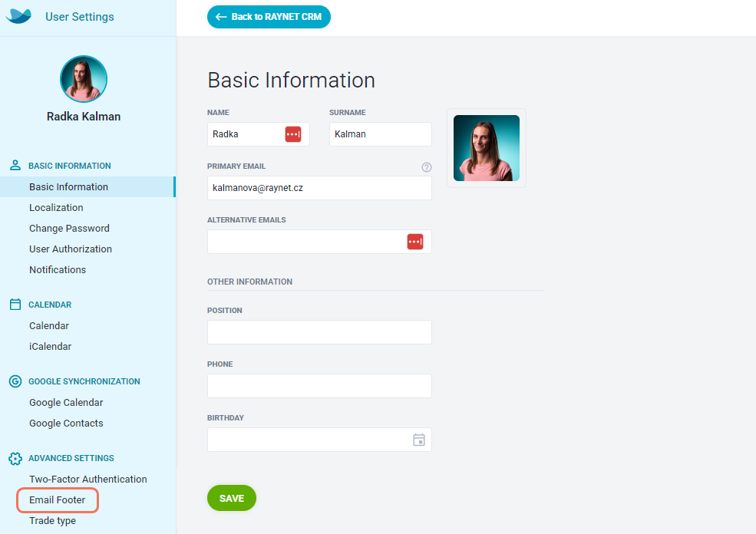Click the BASIC INFORMATION section header
The height and width of the screenshot is (534, 756).
(x=70, y=166)
